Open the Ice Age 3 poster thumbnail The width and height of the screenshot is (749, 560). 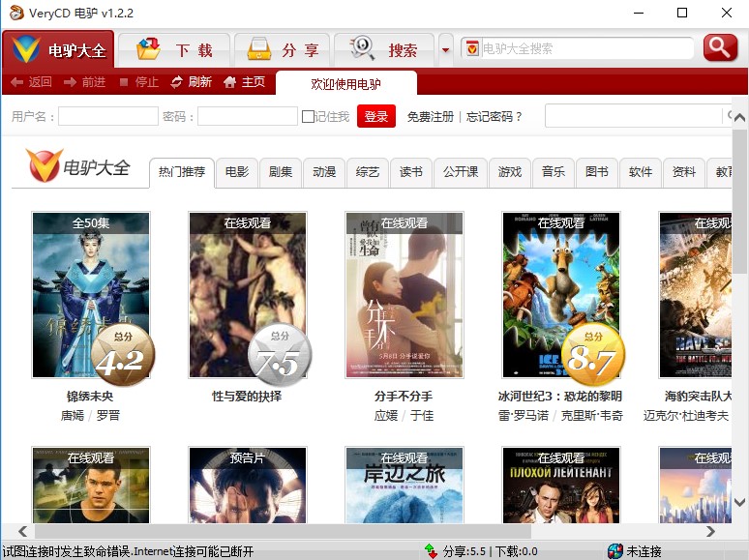[x=561, y=295]
